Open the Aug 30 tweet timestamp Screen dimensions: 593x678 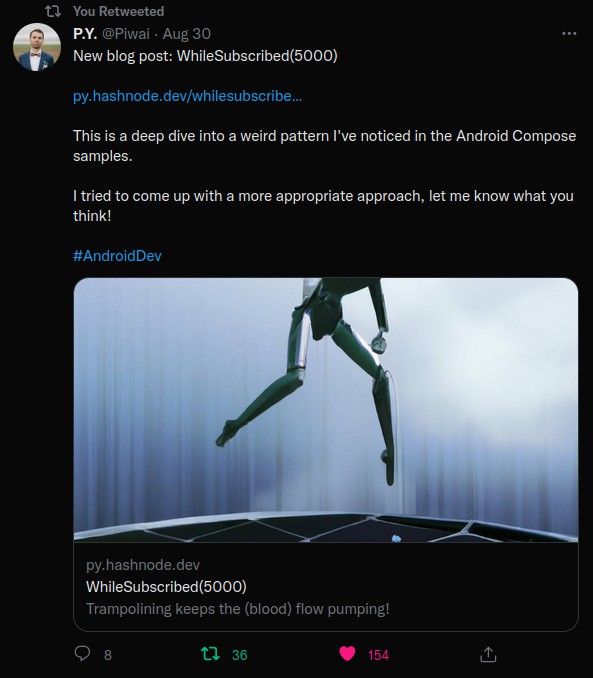pyautogui.click(x=186, y=34)
